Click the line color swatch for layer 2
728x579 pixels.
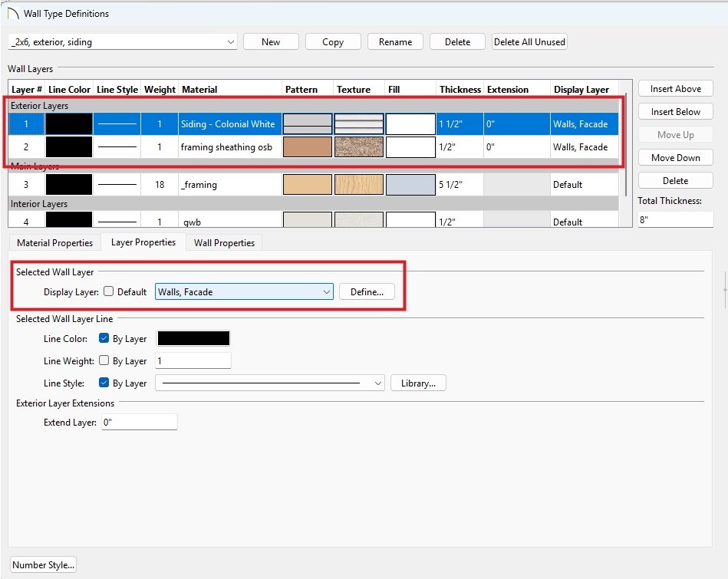[x=69, y=147]
